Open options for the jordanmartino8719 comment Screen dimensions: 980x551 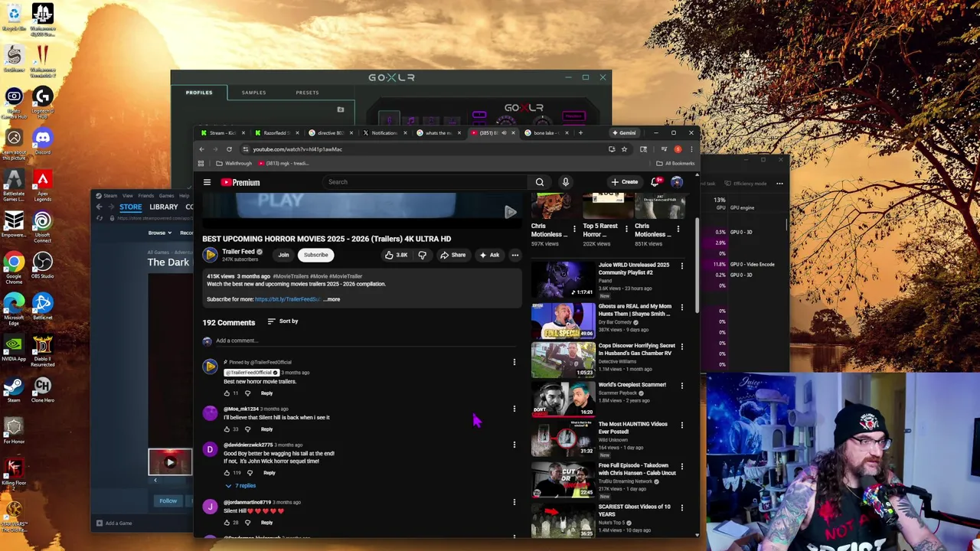[x=514, y=503]
